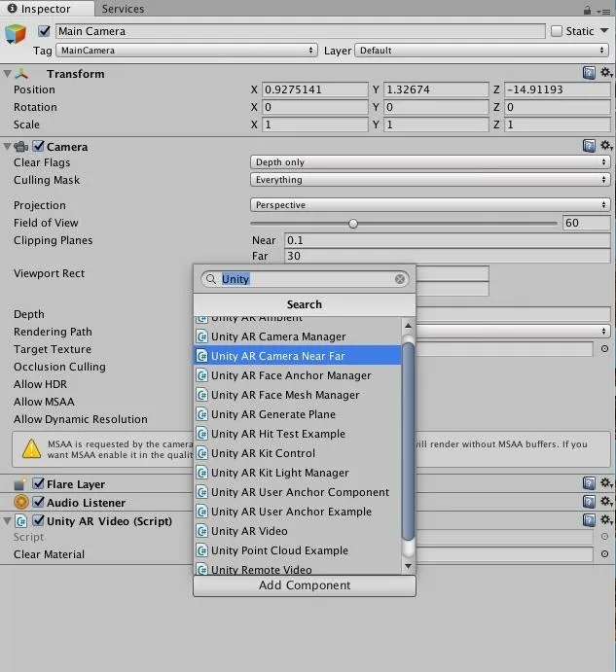The width and height of the screenshot is (616, 672).
Task: Collapse the Camera component foldout
Action: coord(7,147)
